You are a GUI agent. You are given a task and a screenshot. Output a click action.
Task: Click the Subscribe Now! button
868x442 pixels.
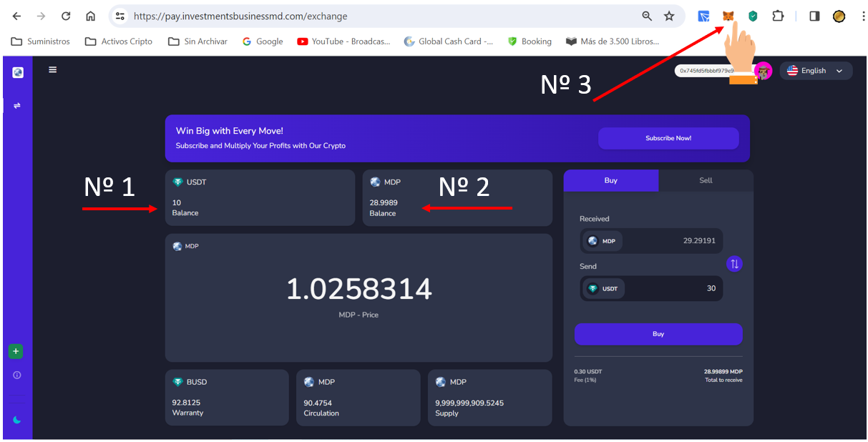668,138
